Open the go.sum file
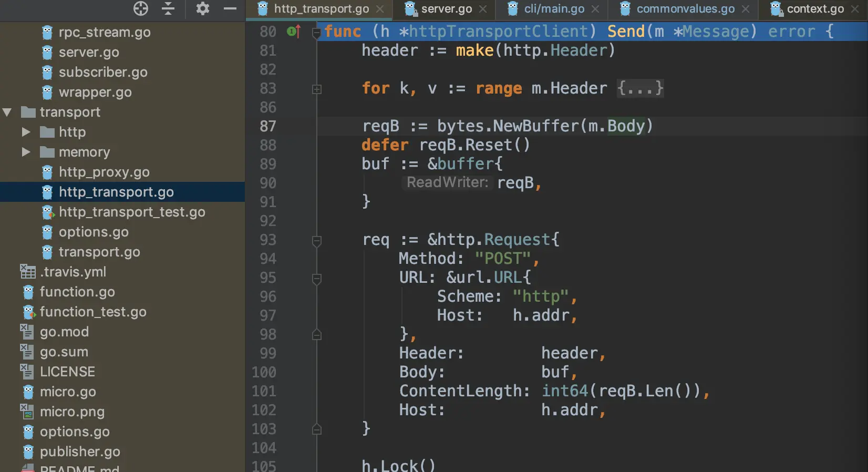This screenshot has height=472, width=868. click(x=64, y=352)
